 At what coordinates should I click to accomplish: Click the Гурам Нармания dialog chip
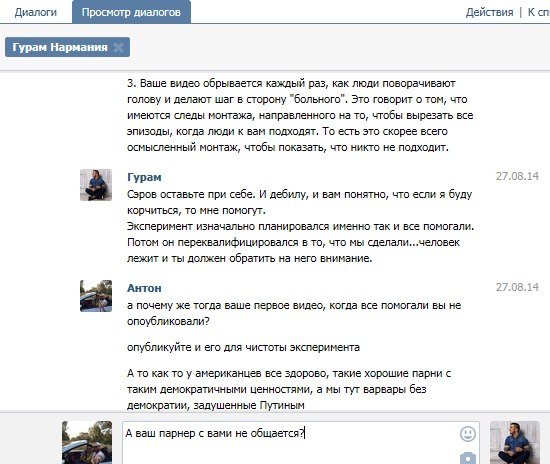pyautogui.click(x=60, y=47)
